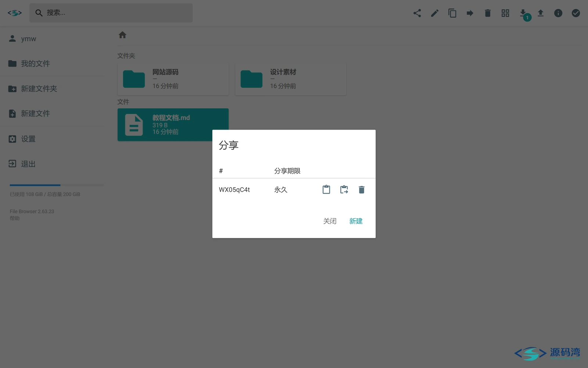Image resolution: width=588 pixels, height=368 pixels.
Task: Click the 新建 button in share dialog
Action: tap(356, 221)
